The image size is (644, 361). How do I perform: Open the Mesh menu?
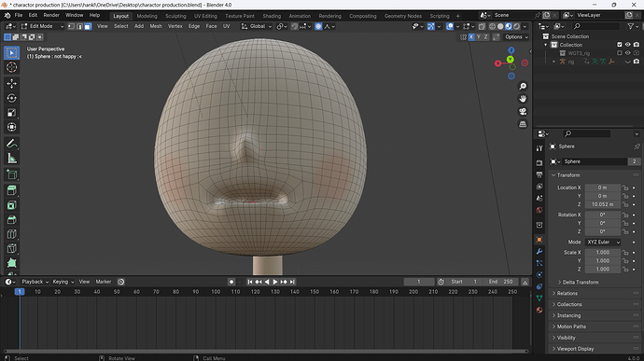pyautogui.click(x=156, y=26)
